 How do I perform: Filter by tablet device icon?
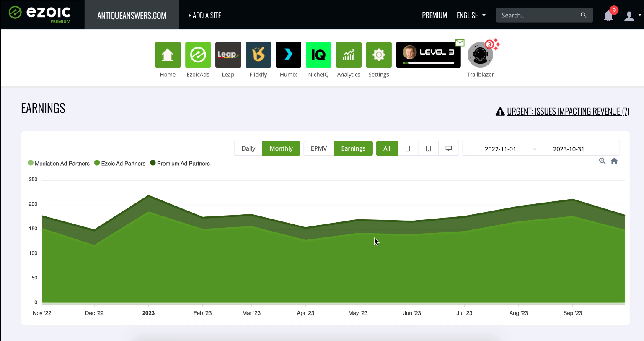428,148
